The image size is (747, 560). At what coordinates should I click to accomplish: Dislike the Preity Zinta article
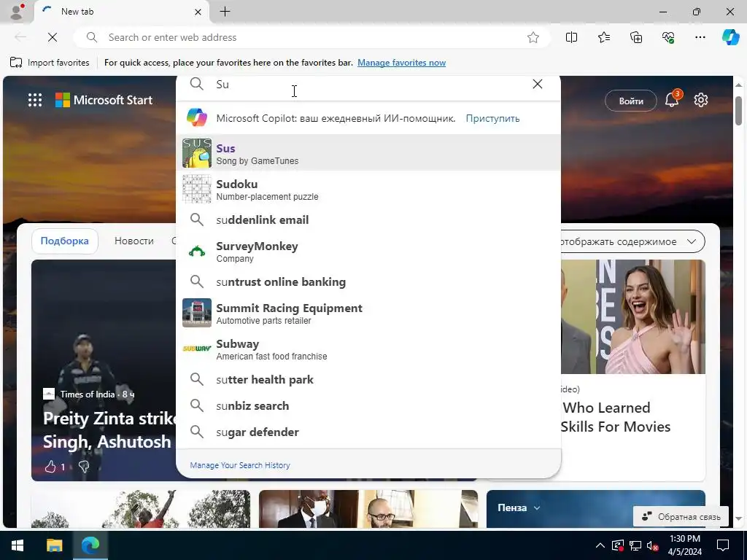(x=84, y=467)
